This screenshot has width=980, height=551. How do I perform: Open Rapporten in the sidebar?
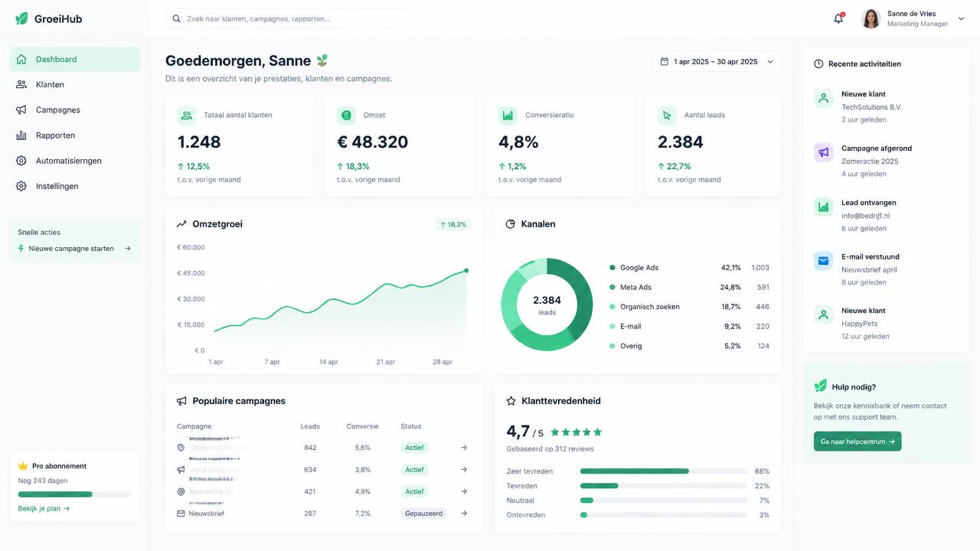(x=75, y=135)
